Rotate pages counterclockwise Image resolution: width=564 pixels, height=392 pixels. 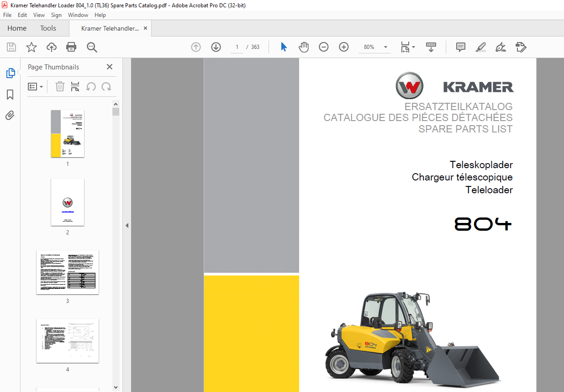tap(91, 86)
